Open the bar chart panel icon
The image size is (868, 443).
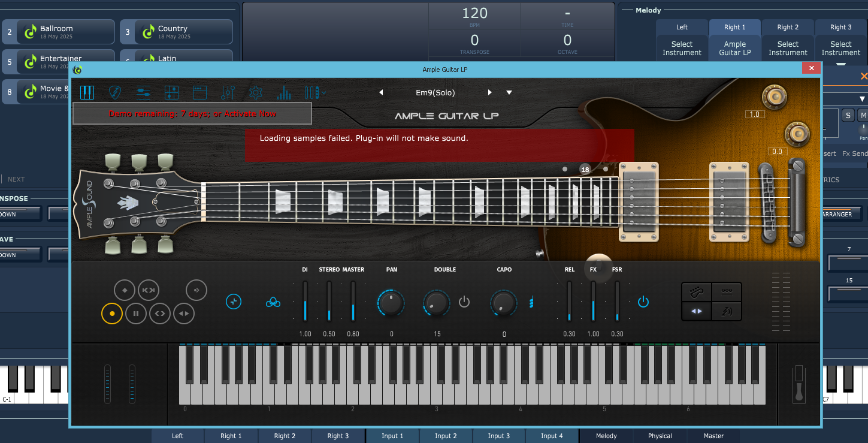[x=284, y=92]
